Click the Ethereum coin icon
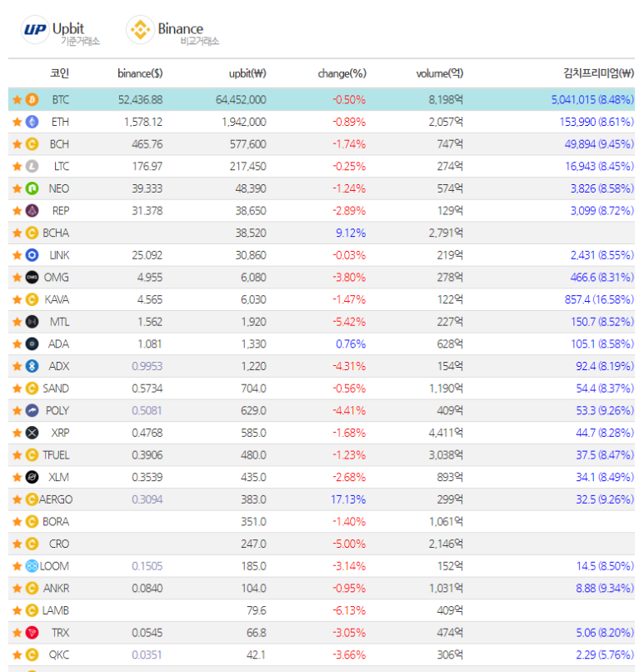The height and width of the screenshot is (672, 644). pos(32,122)
